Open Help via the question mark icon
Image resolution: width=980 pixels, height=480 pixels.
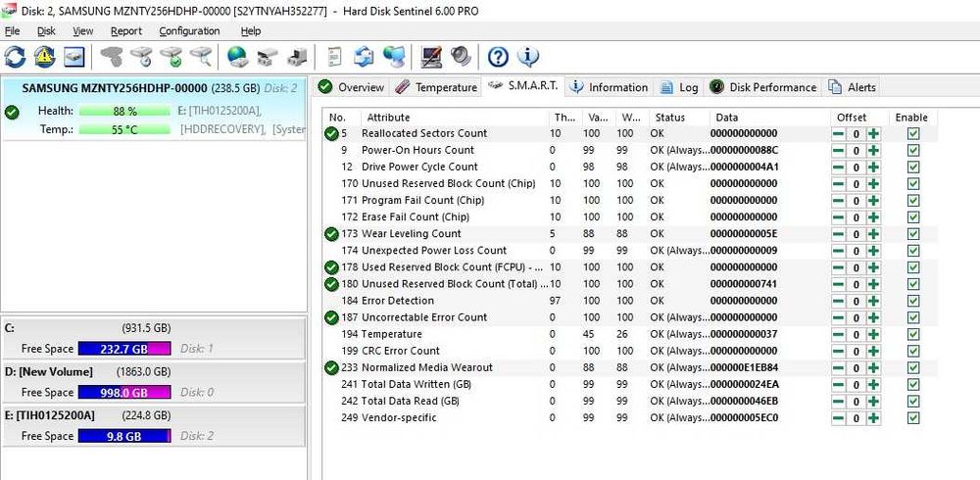coord(498,57)
